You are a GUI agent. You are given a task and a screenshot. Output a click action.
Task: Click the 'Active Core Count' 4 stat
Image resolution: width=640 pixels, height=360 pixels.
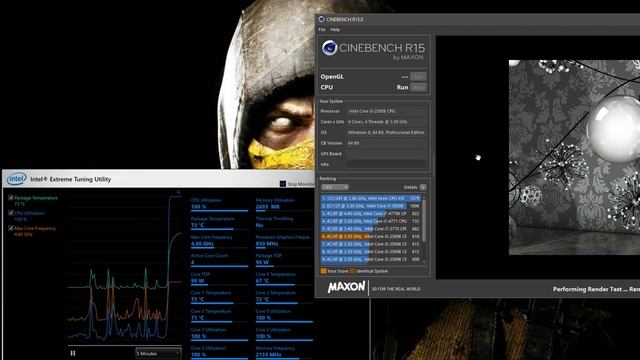coord(219,259)
